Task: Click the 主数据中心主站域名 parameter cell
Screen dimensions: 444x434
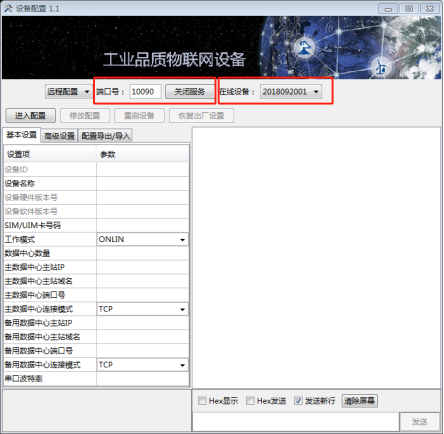Action: (x=142, y=281)
